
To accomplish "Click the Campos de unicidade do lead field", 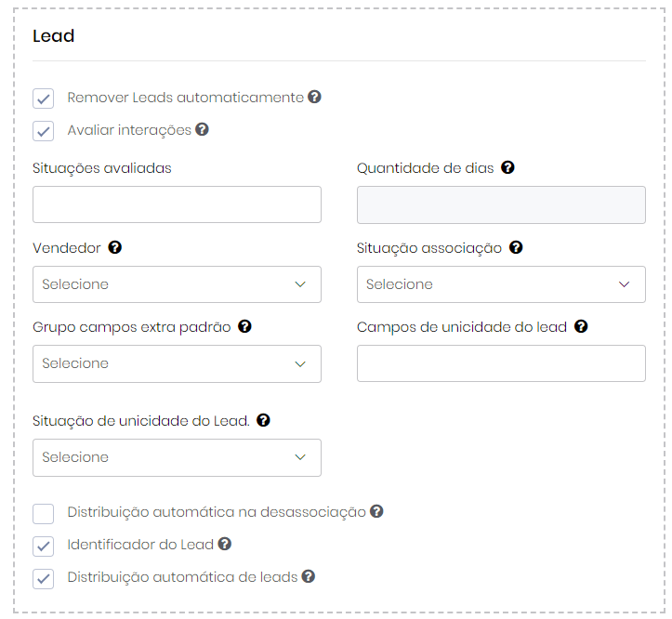I will pyautogui.click(x=501, y=363).
